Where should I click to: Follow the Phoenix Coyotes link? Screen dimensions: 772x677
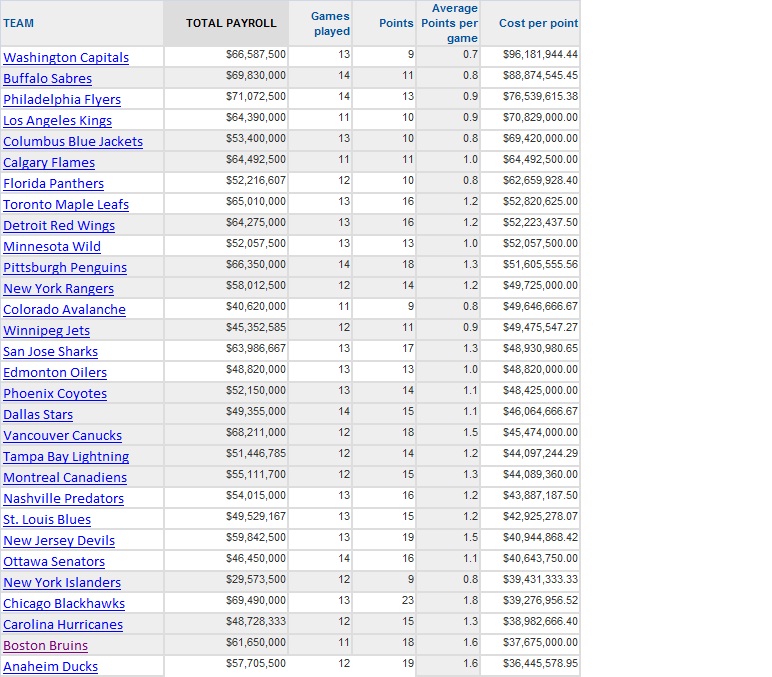pyautogui.click(x=55, y=394)
